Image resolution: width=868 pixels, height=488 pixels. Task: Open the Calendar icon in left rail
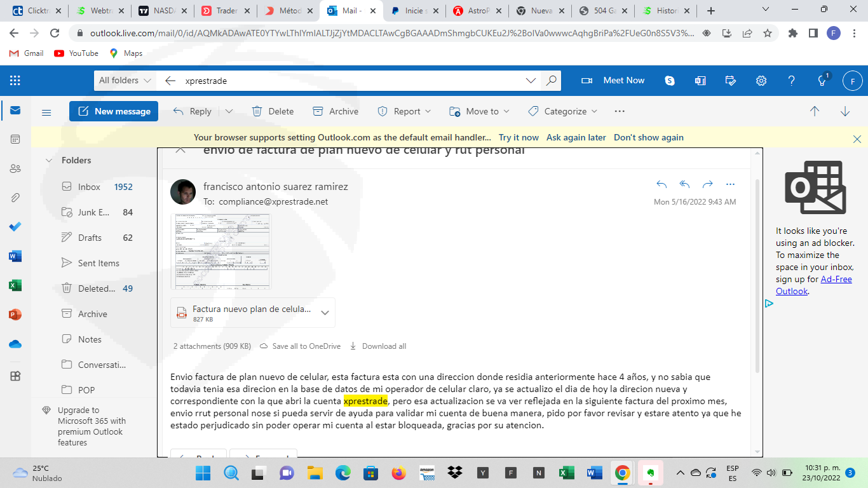point(15,139)
